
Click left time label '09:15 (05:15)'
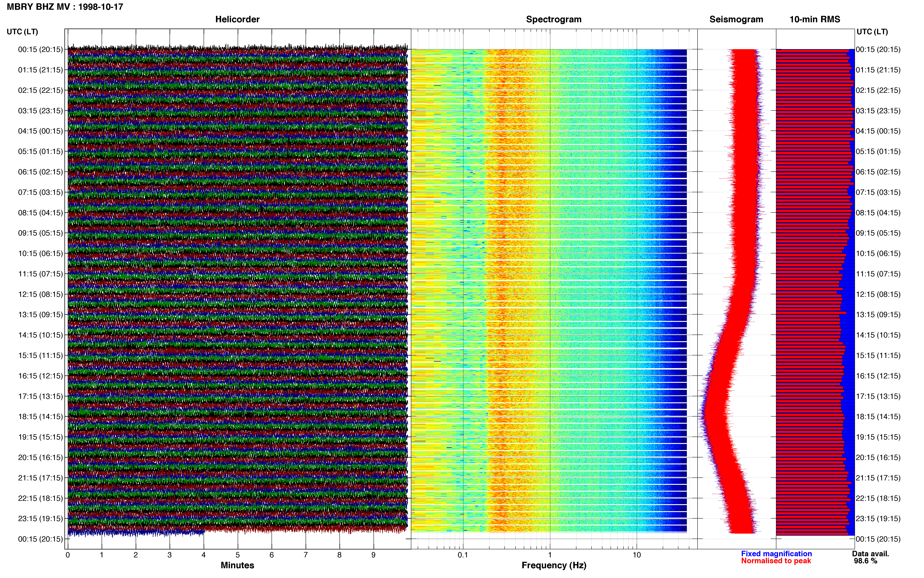[x=41, y=233]
